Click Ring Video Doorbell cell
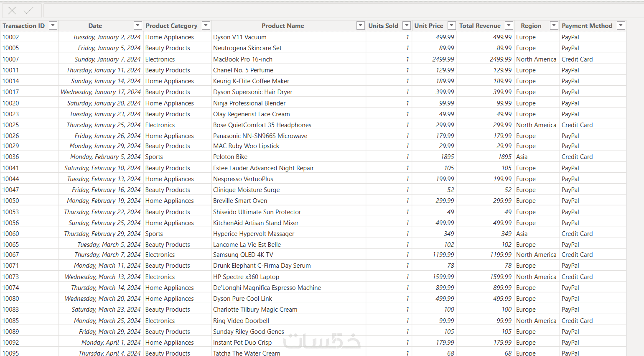The width and height of the screenshot is (644, 356). [x=288, y=321]
